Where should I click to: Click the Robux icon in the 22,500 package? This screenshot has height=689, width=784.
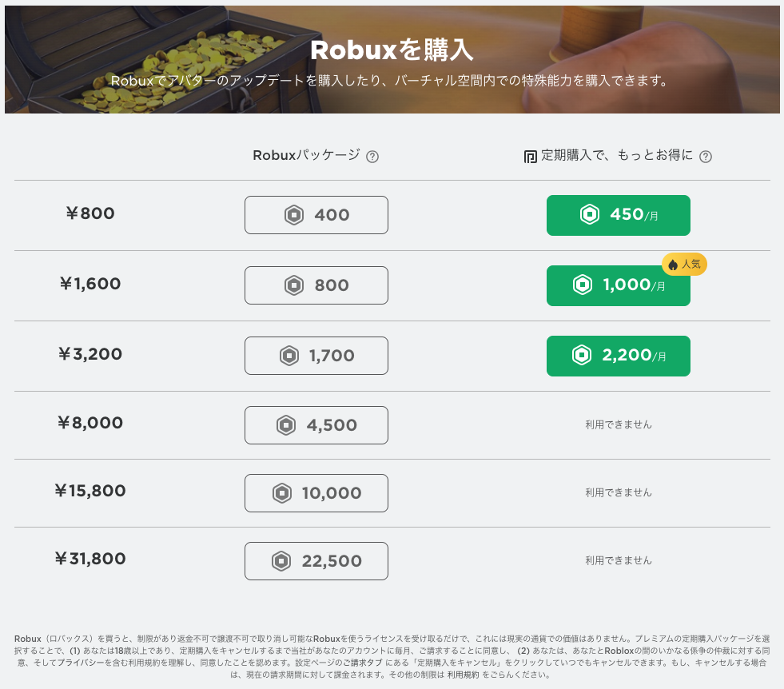pyautogui.click(x=281, y=561)
